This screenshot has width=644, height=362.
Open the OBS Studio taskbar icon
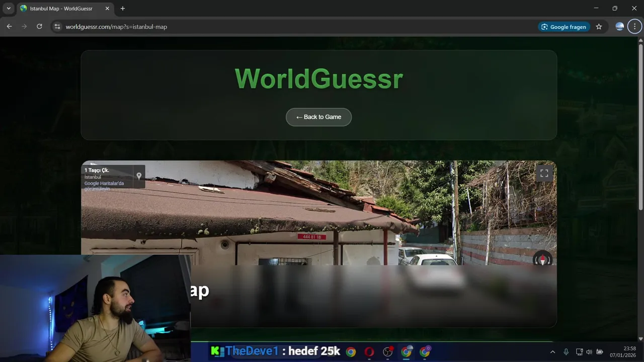point(388,352)
